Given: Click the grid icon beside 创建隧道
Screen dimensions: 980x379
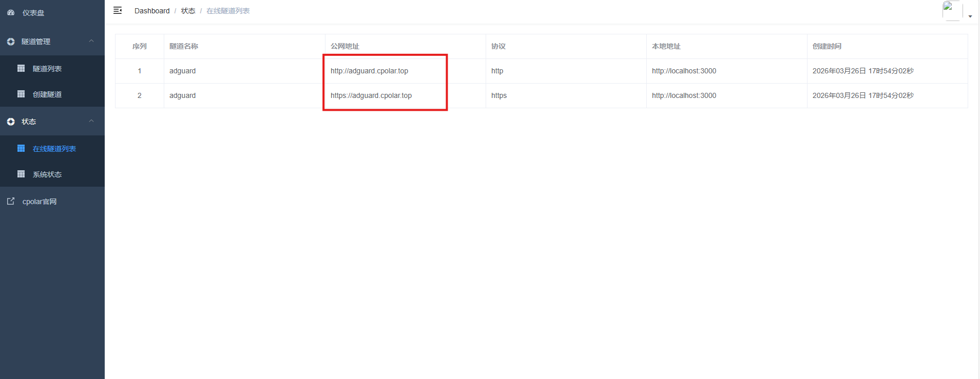Looking at the screenshot, I should tap(21, 94).
